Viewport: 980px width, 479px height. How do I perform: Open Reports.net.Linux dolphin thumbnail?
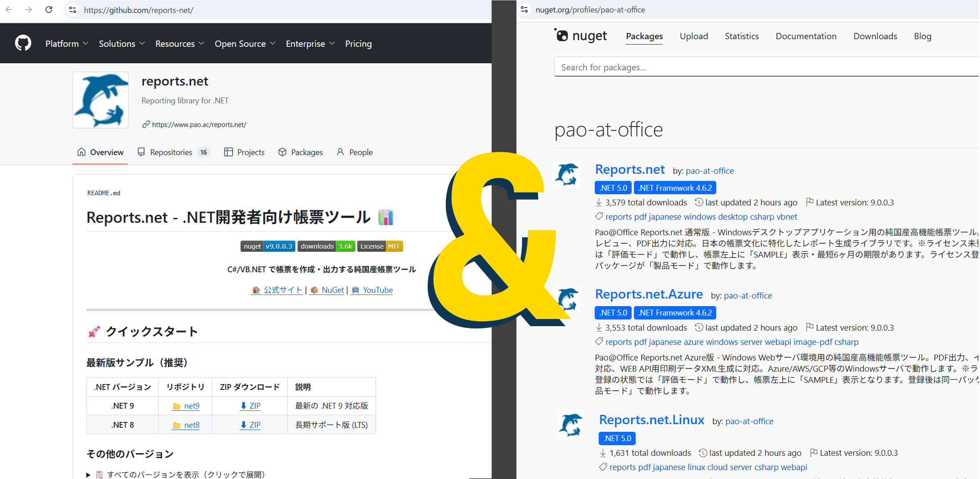point(570,425)
